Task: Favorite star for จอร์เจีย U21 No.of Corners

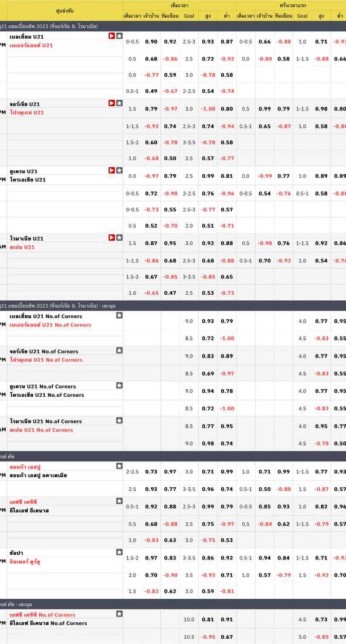Action: click(119, 350)
